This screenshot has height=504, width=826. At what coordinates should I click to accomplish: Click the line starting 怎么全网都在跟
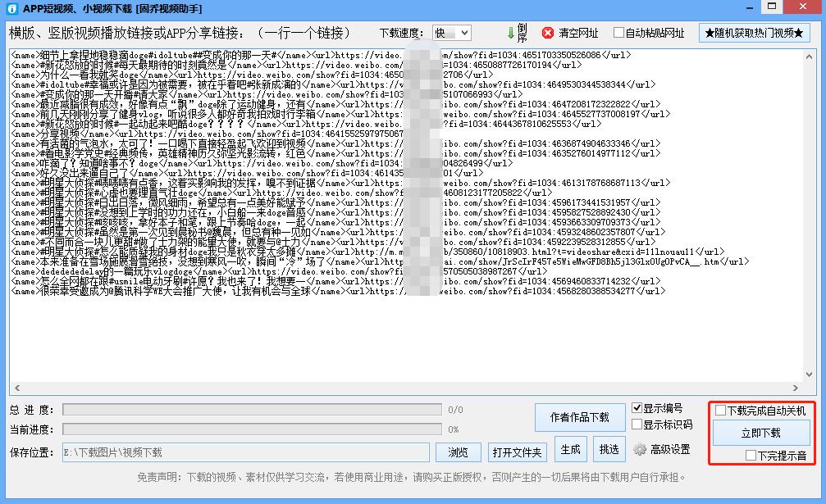pos(335,281)
